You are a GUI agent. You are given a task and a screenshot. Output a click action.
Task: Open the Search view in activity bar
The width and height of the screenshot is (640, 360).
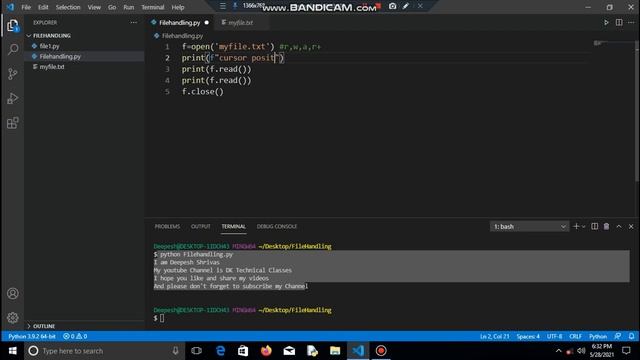coord(13,50)
